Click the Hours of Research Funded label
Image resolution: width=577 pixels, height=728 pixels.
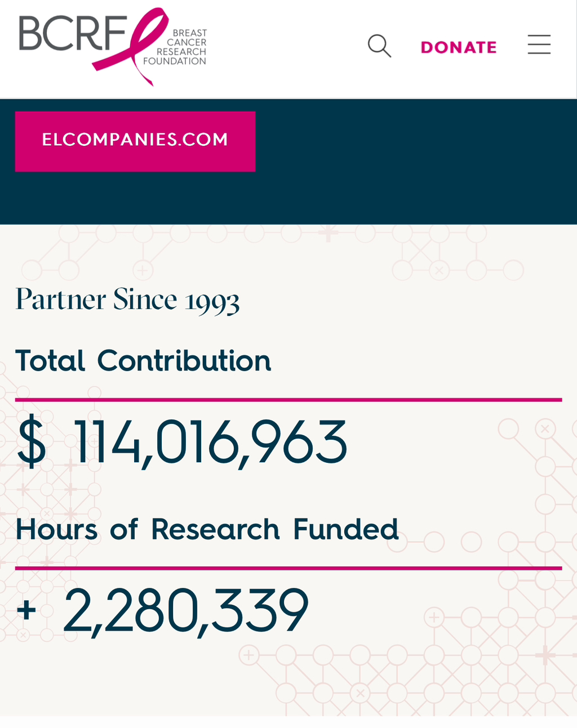pyautogui.click(x=207, y=530)
